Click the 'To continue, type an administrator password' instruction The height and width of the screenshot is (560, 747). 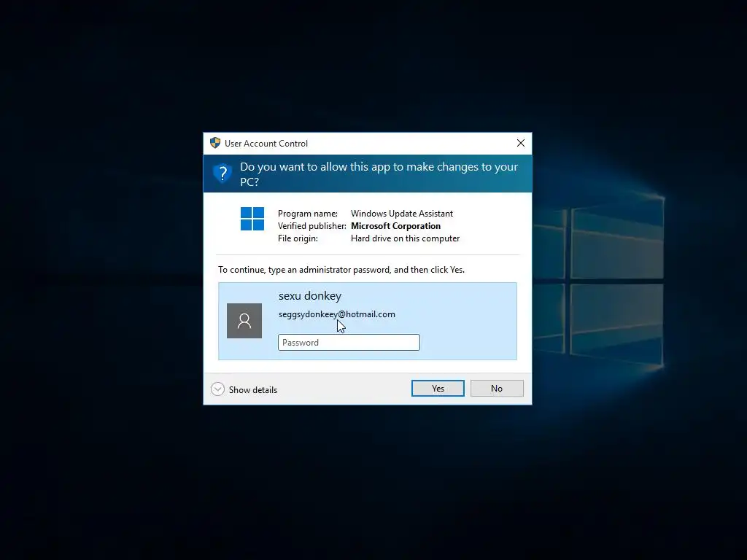click(x=341, y=270)
